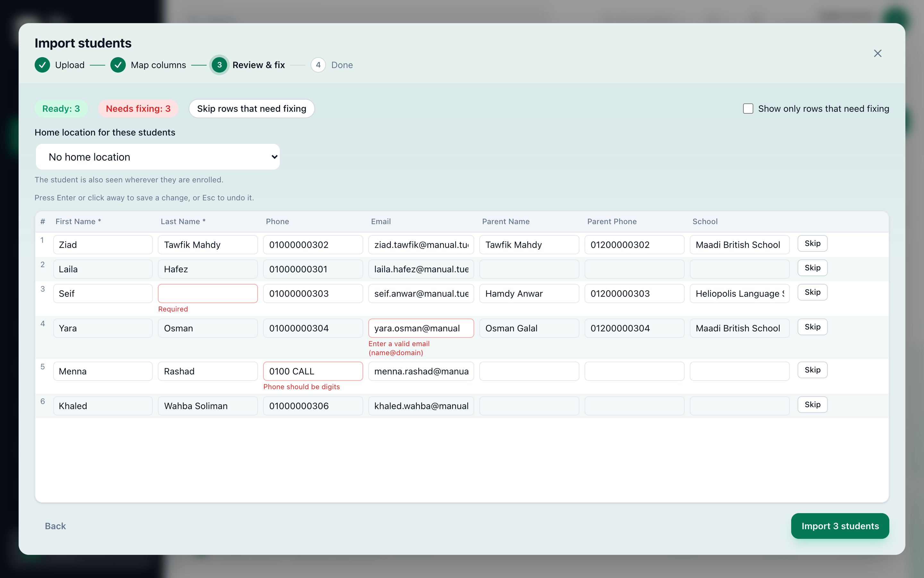The height and width of the screenshot is (578, 924).
Task: Skip row 6 Khaled
Action: pyautogui.click(x=812, y=405)
